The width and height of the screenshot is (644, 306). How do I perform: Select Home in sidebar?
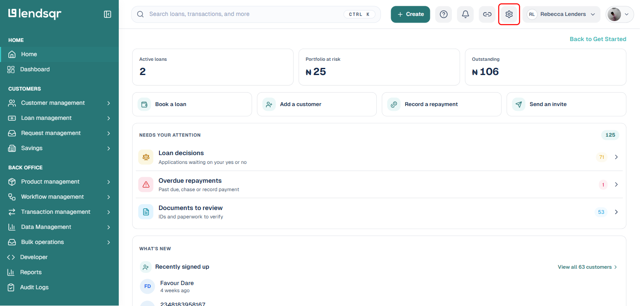[x=59, y=54]
